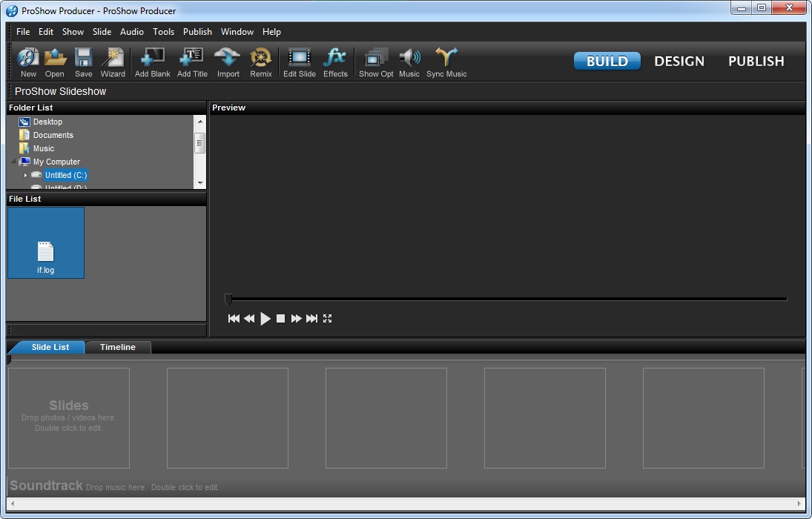Click the ProShow Slideshow title text
The height and width of the screenshot is (519, 812).
pyautogui.click(x=61, y=91)
